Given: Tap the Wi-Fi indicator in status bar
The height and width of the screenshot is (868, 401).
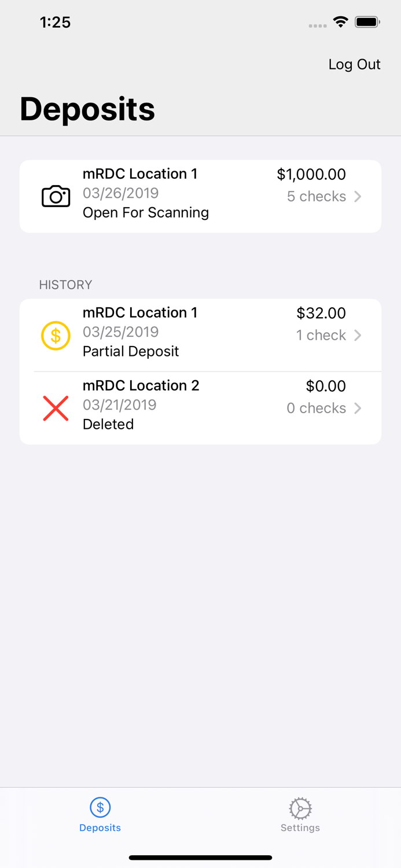Looking at the screenshot, I should coord(340,22).
